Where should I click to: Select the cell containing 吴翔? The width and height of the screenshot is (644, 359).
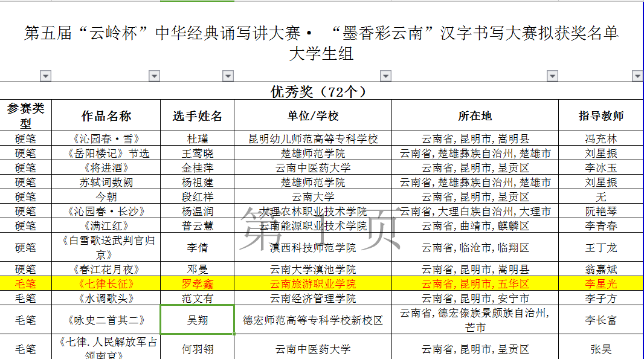pyautogui.click(x=197, y=320)
